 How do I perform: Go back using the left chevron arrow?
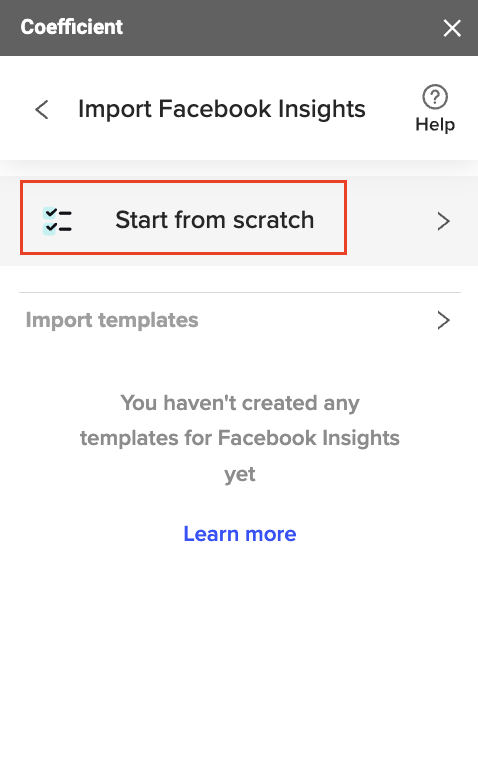[42, 109]
